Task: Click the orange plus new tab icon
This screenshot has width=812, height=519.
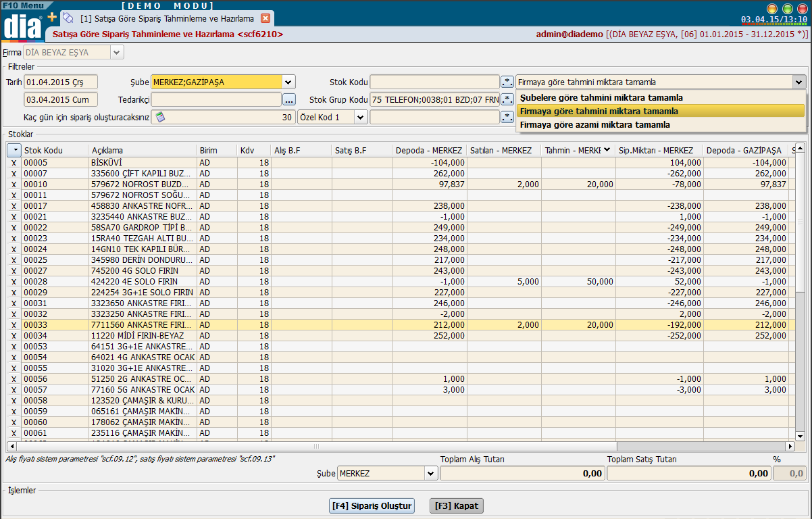Action: point(52,17)
